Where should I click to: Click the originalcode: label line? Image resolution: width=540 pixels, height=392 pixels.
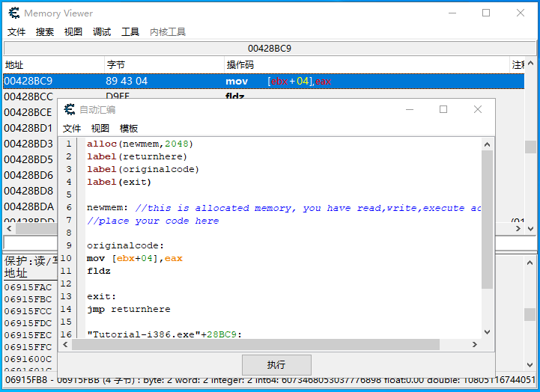(125, 246)
